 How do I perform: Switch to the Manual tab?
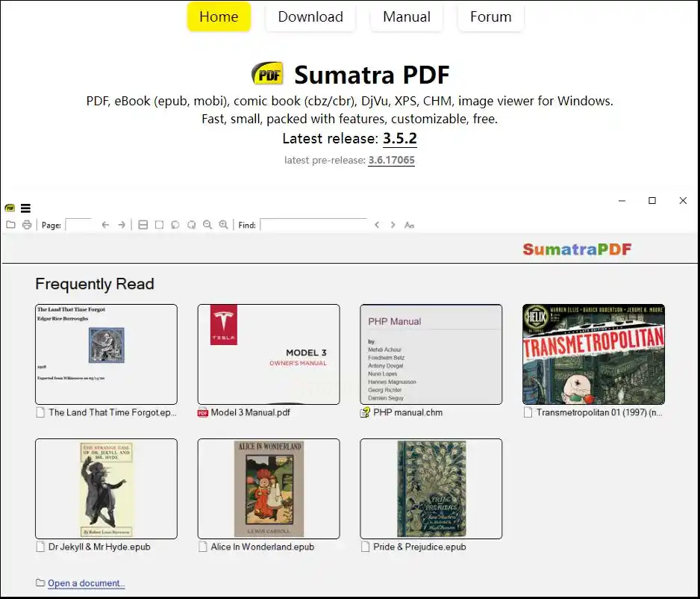pos(406,17)
